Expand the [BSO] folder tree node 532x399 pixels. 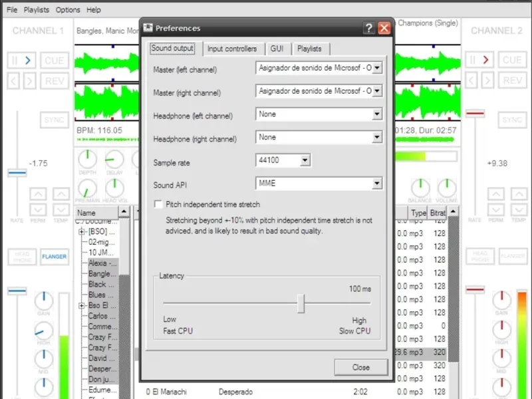81,231
